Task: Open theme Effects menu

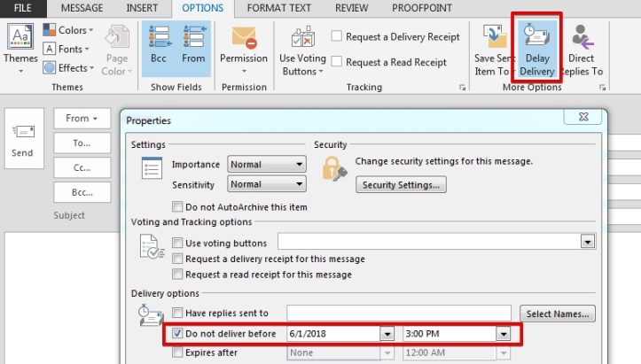Action: (x=68, y=68)
